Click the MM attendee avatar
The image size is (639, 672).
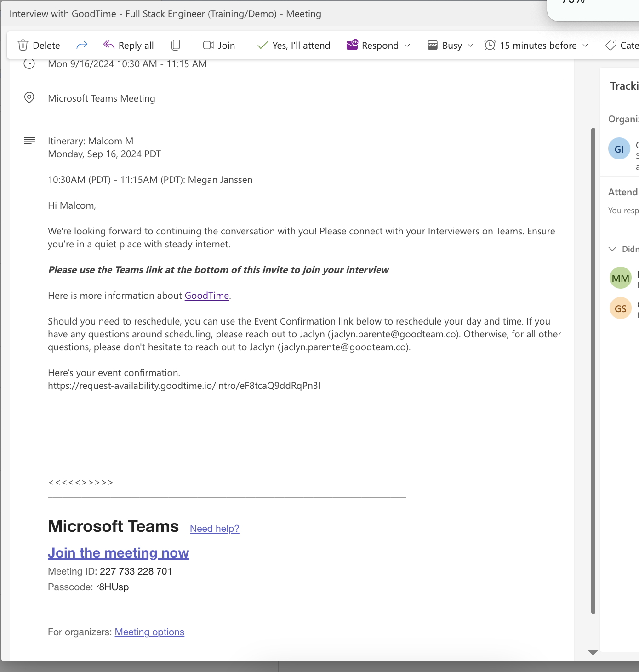(621, 278)
